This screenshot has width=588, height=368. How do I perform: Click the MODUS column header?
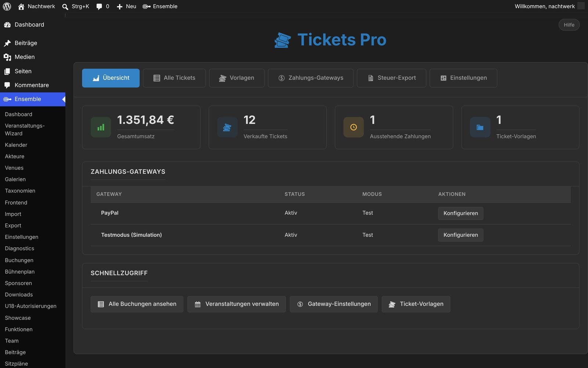pyautogui.click(x=372, y=194)
